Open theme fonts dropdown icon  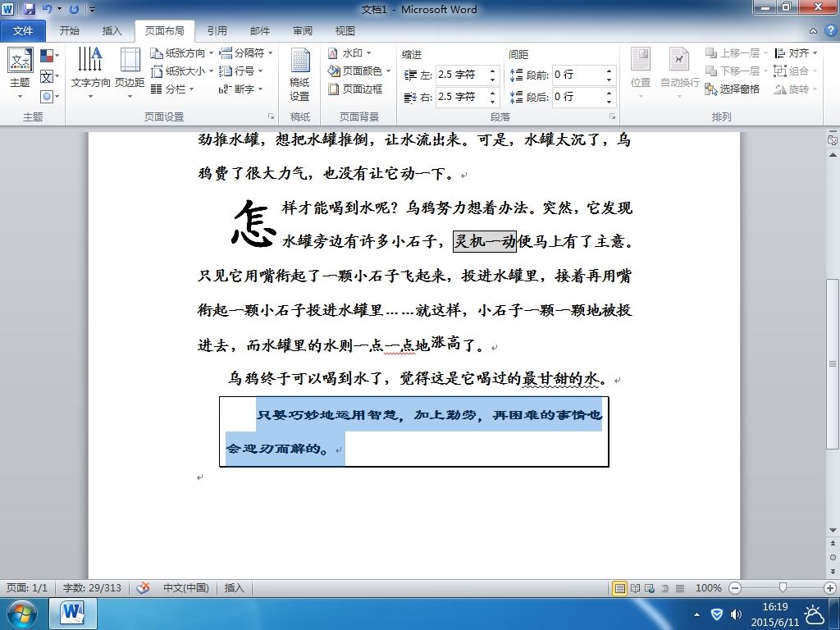49,76
